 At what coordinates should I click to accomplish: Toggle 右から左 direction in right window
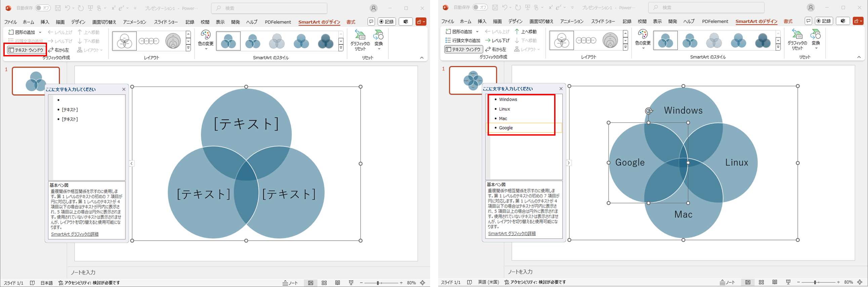tap(496, 49)
